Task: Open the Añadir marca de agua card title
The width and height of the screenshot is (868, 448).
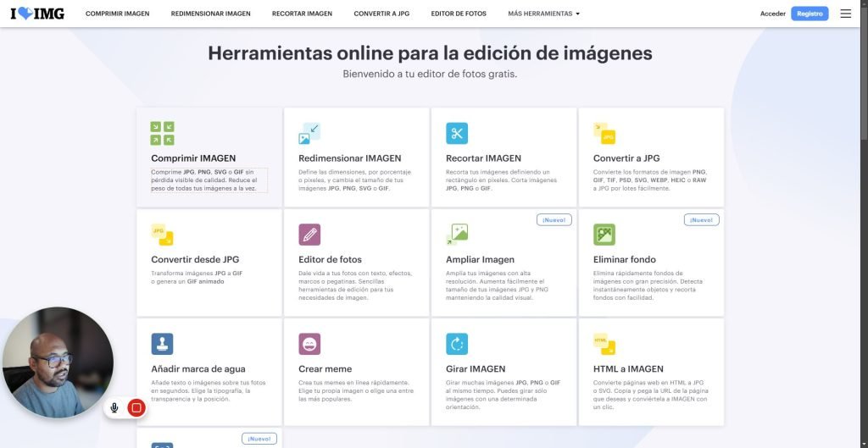Action: click(198, 369)
